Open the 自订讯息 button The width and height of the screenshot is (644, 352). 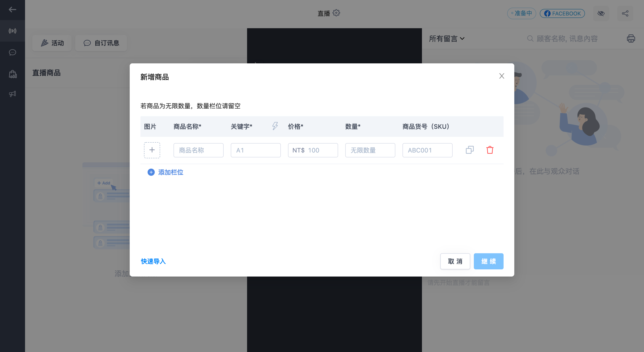pyautogui.click(x=101, y=43)
